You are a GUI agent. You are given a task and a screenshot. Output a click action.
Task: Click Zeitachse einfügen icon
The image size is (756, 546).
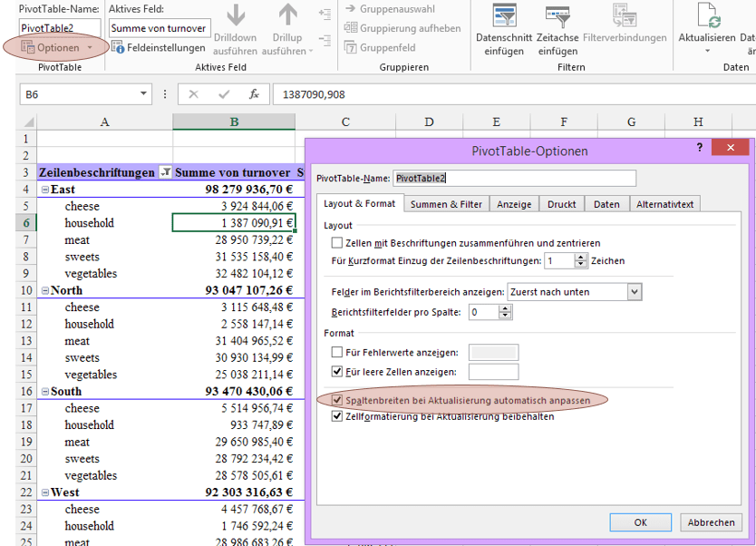(x=557, y=16)
